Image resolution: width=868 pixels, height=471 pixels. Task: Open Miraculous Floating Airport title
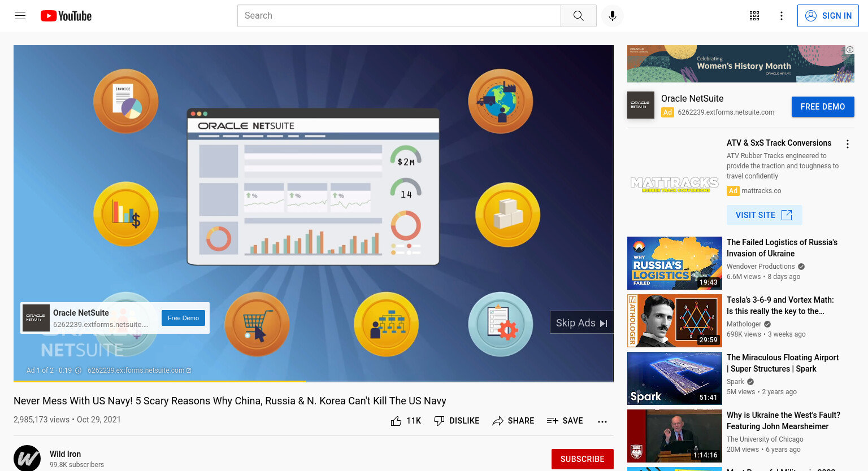click(783, 363)
